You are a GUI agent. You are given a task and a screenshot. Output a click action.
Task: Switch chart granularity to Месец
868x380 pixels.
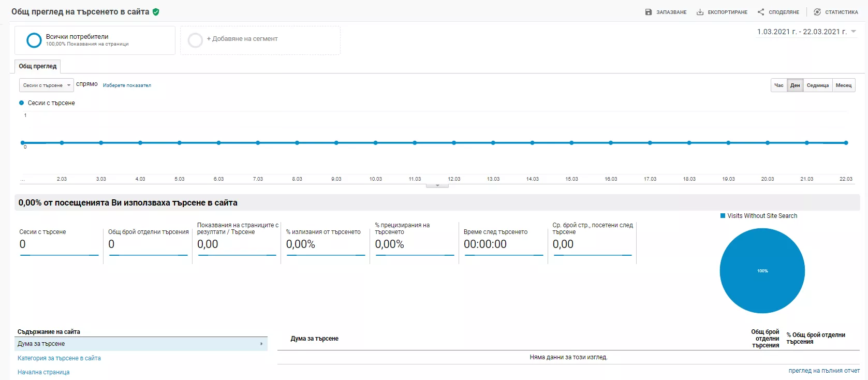point(844,85)
